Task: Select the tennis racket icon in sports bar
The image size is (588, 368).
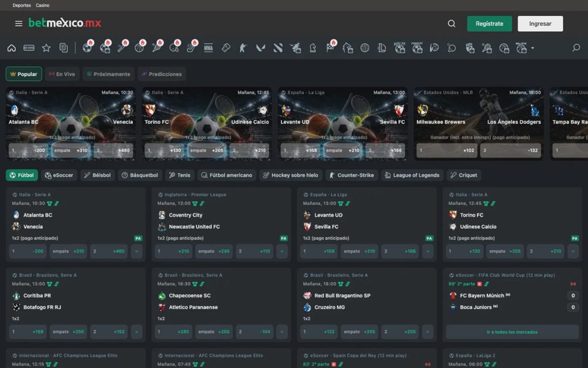Action: pyautogui.click(x=157, y=48)
